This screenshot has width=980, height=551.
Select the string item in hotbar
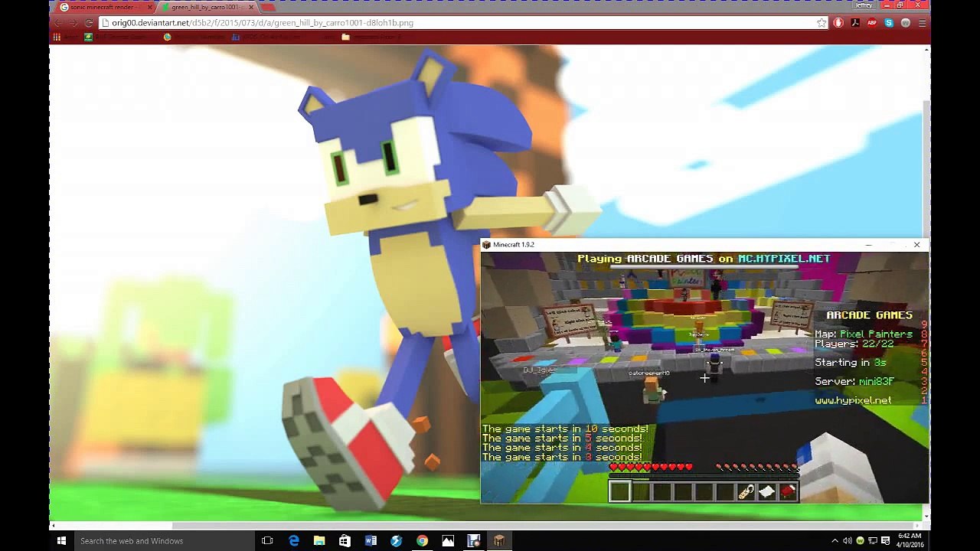(746, 492)
